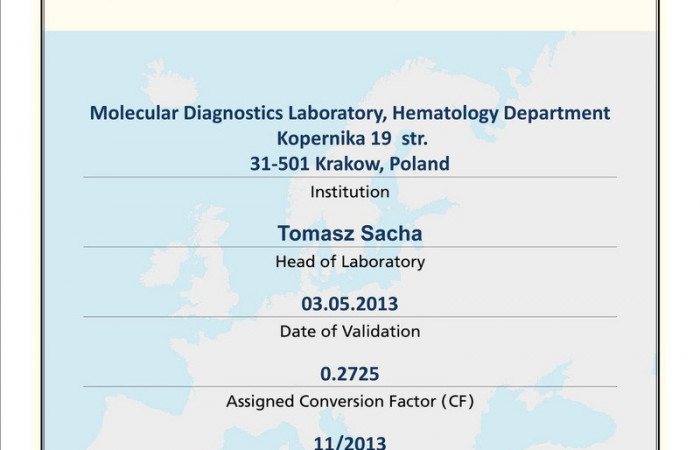The image size is (700, 450).
Task: Click the 11/2013 text at bottom
Action: tap(349, 441)
